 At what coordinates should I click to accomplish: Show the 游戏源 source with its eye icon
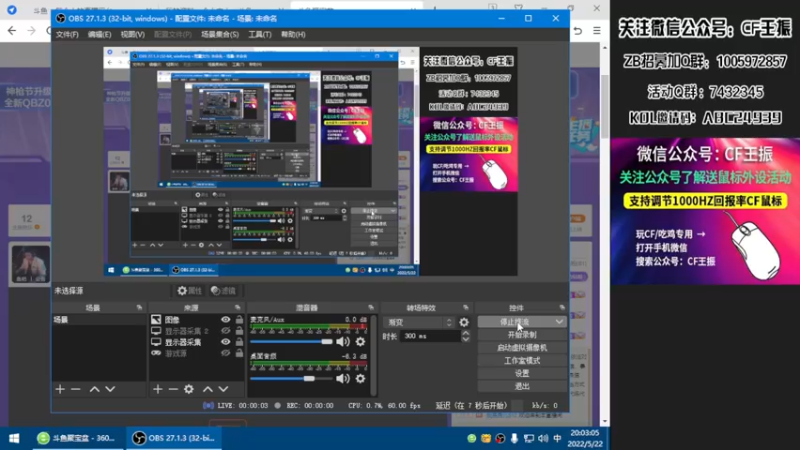[x=226, y=354]
